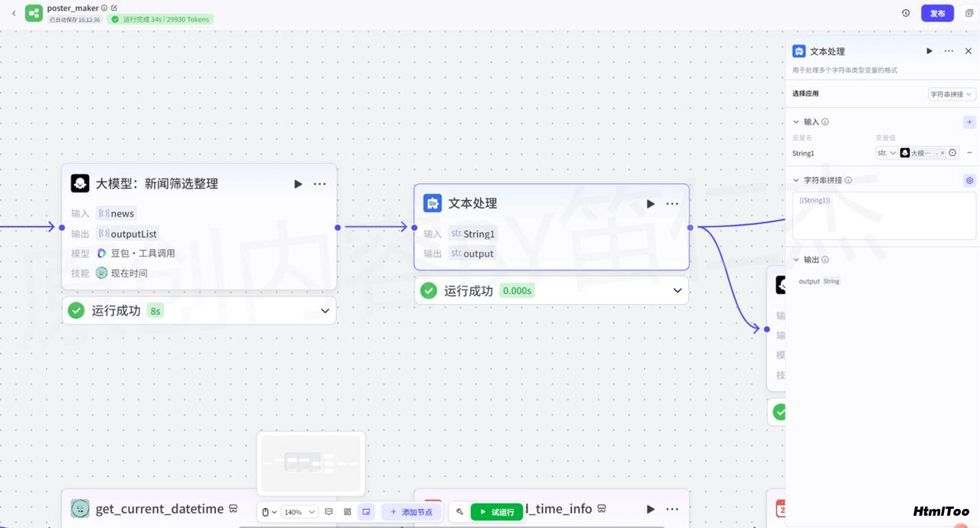Click the 文本处理 node's blue icon
The height and width of the screenshot is (528, 980).
[433, 203]
